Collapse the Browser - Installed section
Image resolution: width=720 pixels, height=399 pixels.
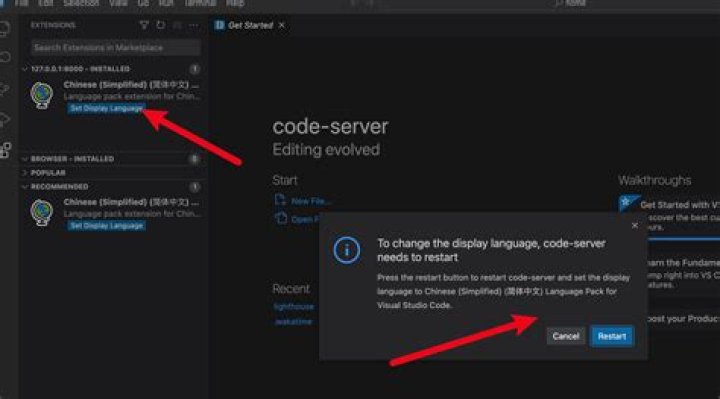pos(25,159)
